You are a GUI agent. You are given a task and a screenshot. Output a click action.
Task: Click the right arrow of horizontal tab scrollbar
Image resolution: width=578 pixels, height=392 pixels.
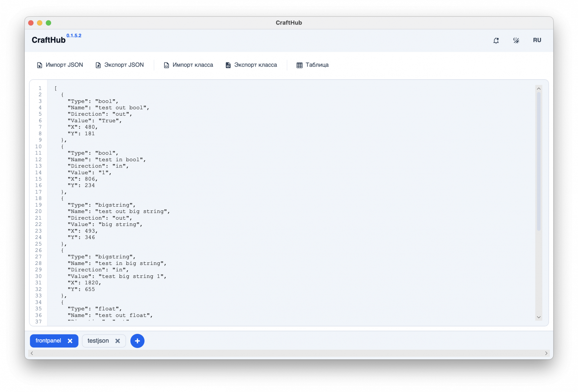(546, 353)
